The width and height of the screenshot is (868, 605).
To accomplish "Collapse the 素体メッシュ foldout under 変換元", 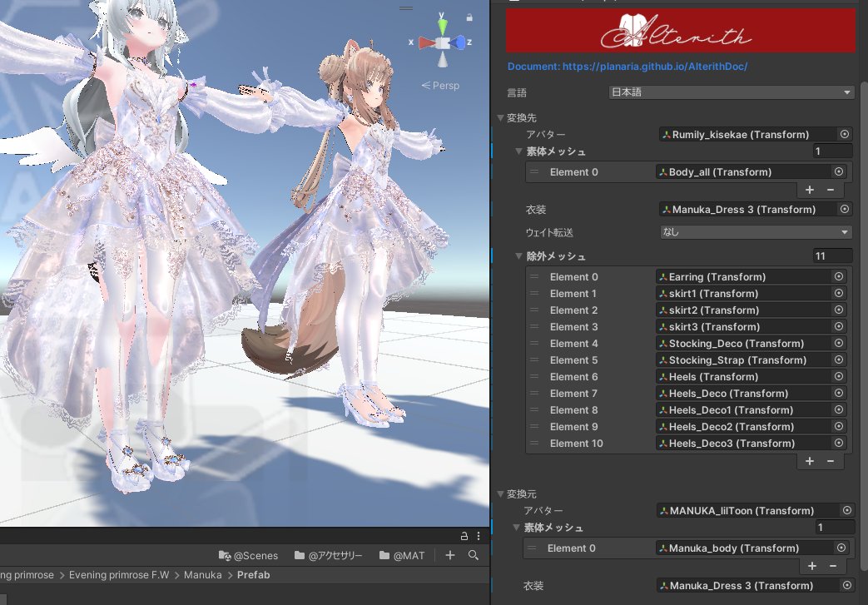I will coord(517,527).
